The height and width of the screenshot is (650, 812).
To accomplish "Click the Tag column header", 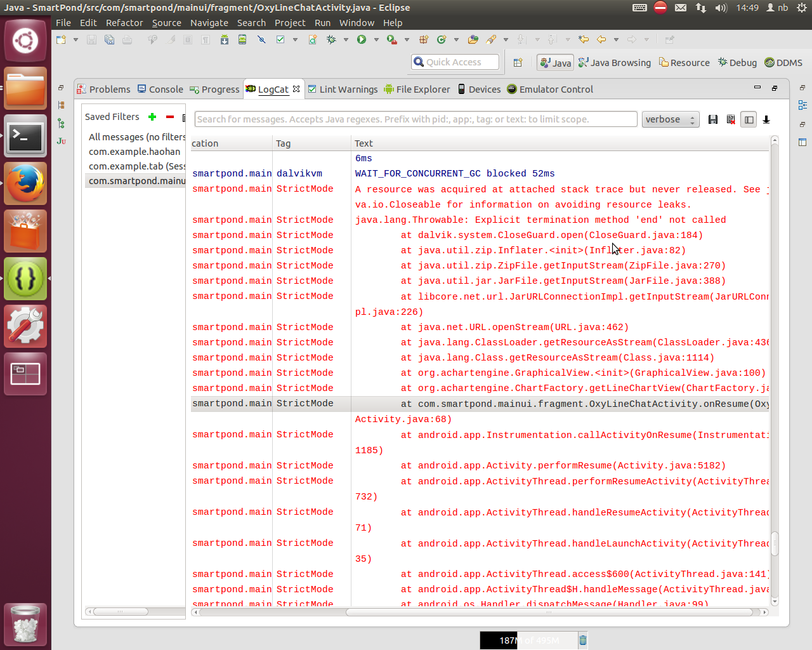I will coord(312,143).
